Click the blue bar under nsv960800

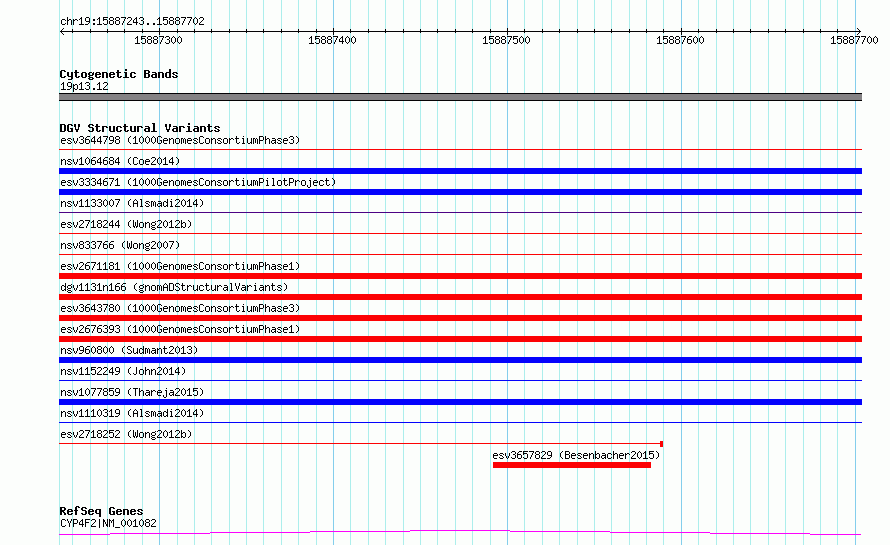point(460,360)
